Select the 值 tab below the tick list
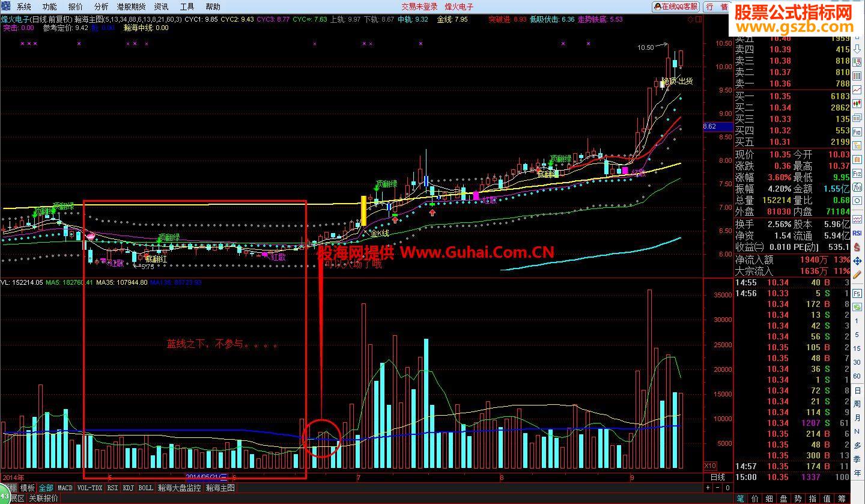Image resolution: width=865 pixels, height=504 pixels. [827, 499]
